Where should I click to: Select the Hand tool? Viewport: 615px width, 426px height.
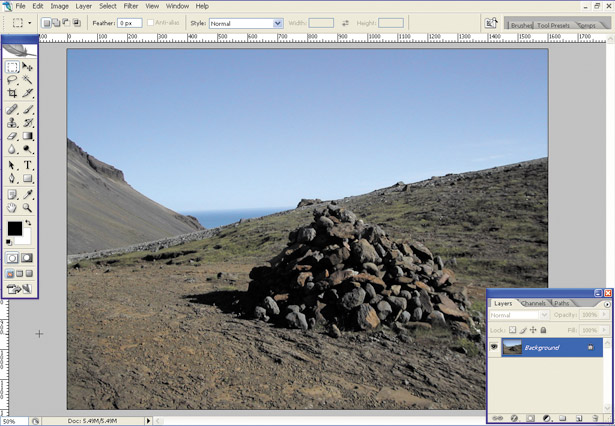coord(12,208)
